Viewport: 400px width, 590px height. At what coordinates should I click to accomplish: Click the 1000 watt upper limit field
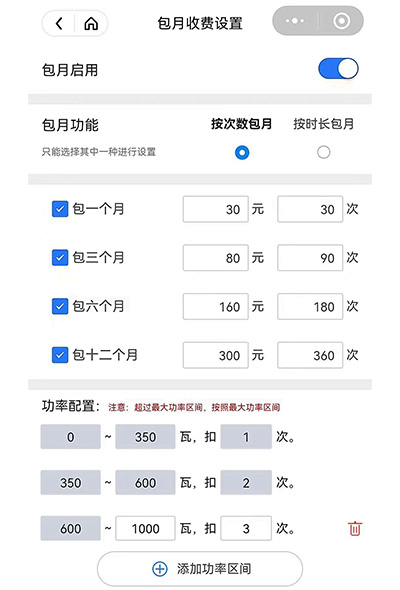tap(145, 528)
